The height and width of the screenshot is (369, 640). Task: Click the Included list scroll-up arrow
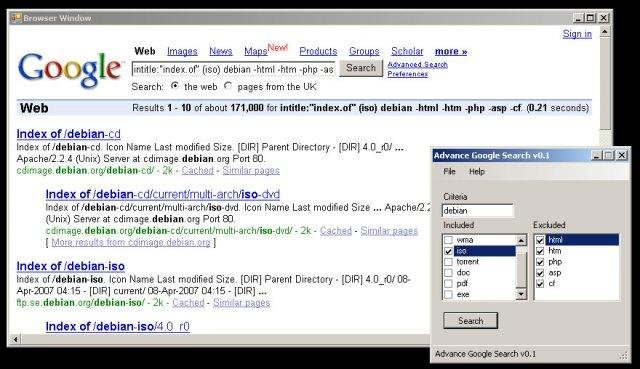[x=521, y=240]
